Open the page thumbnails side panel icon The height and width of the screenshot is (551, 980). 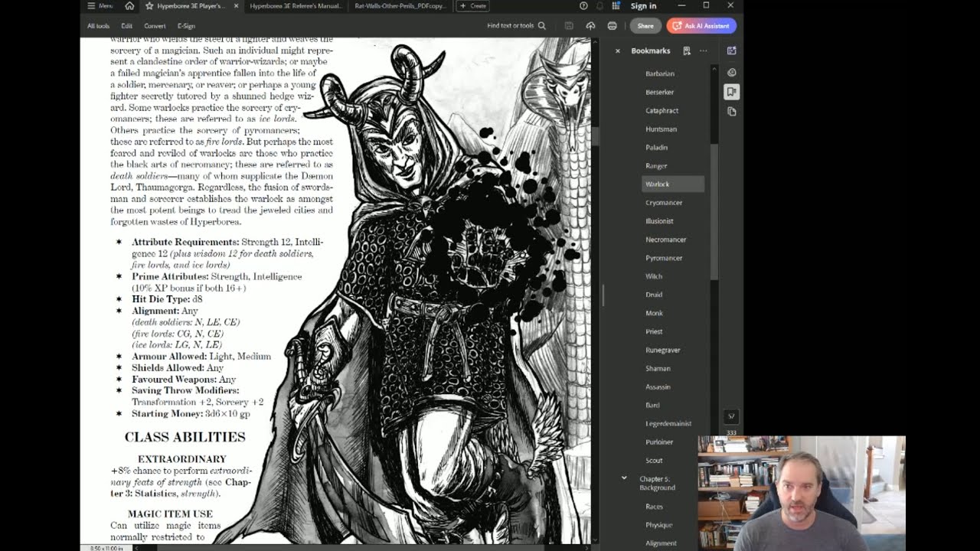[731, 112]
